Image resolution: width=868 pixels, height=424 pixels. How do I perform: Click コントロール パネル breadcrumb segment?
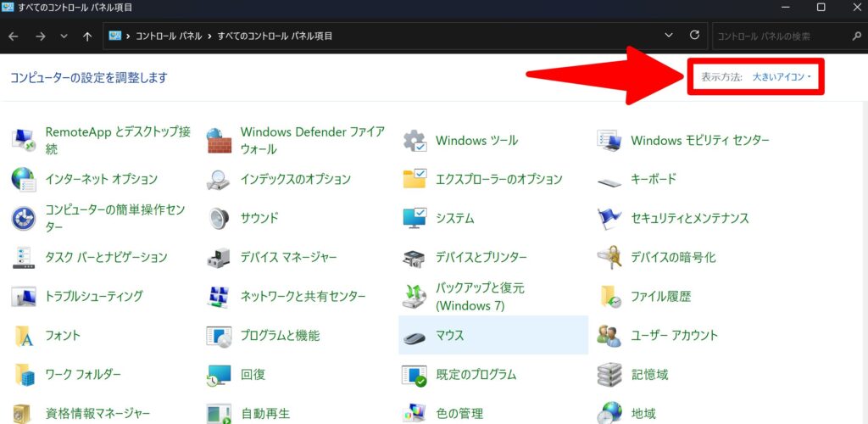[x=169, y=36]
